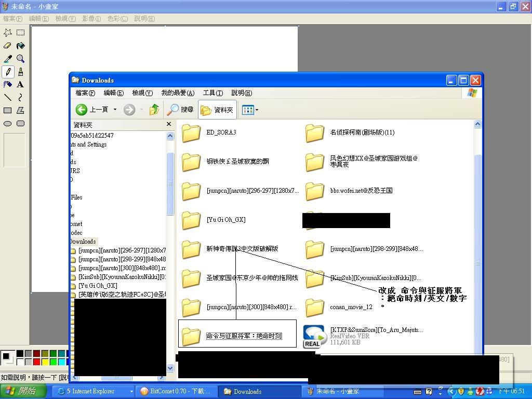Viewport: 532px width, 399px height.
Task: Open the 影像(I) menu in Paint
Action: click(x=90, y=19)
